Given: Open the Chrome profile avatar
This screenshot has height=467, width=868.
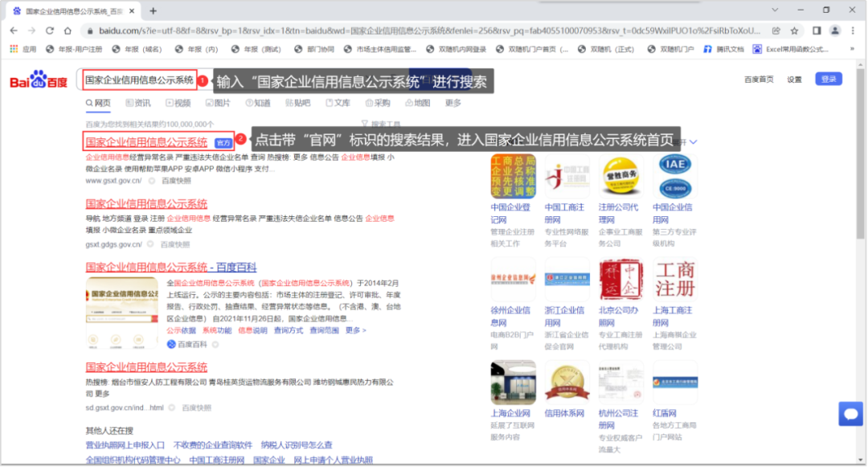Looking at the screenshot, I should point(835,31).
